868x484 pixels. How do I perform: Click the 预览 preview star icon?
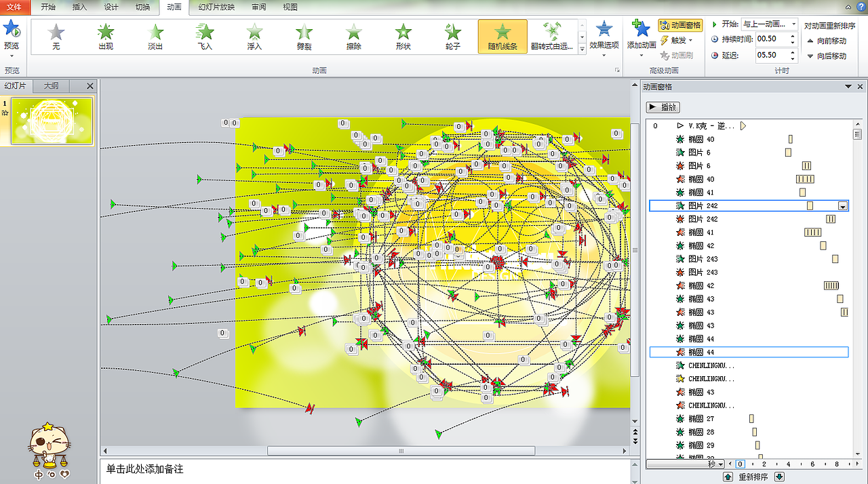12,29
